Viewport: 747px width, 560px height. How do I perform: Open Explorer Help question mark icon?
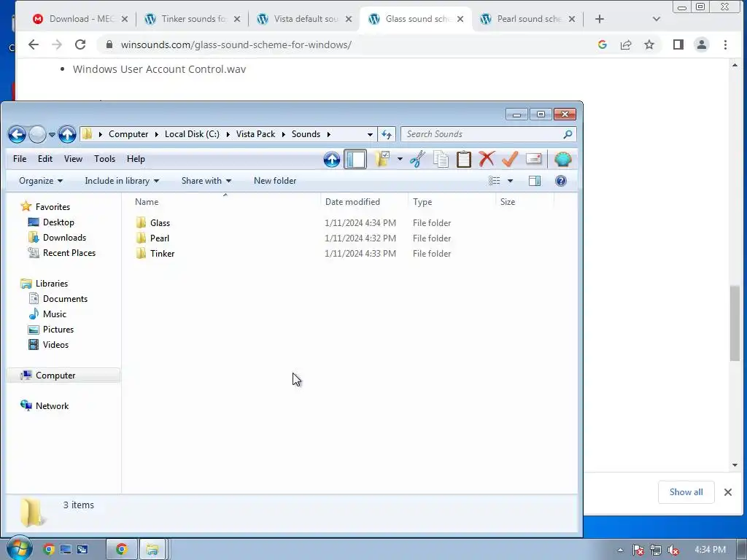561,181
